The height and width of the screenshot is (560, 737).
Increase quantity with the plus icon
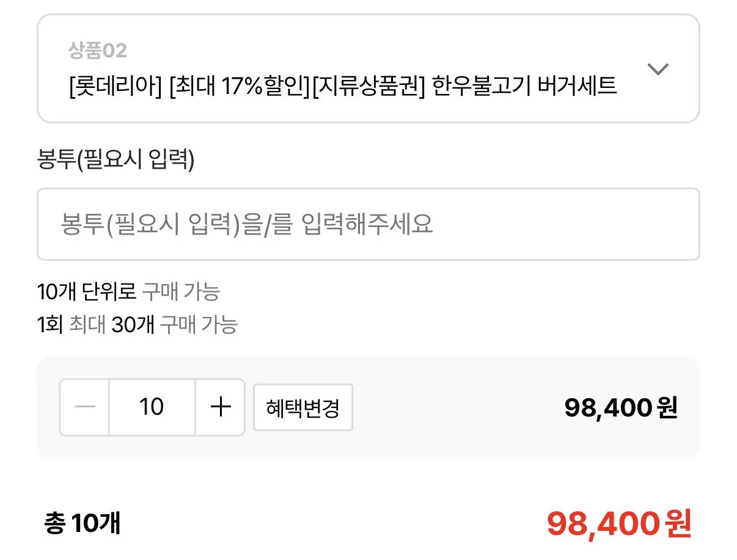220,407
